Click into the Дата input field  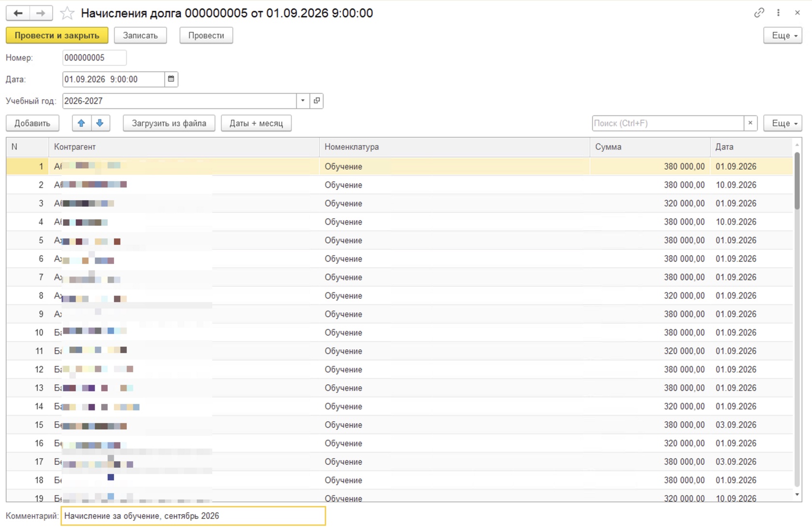pyautogui.click(x=113, y=79)
